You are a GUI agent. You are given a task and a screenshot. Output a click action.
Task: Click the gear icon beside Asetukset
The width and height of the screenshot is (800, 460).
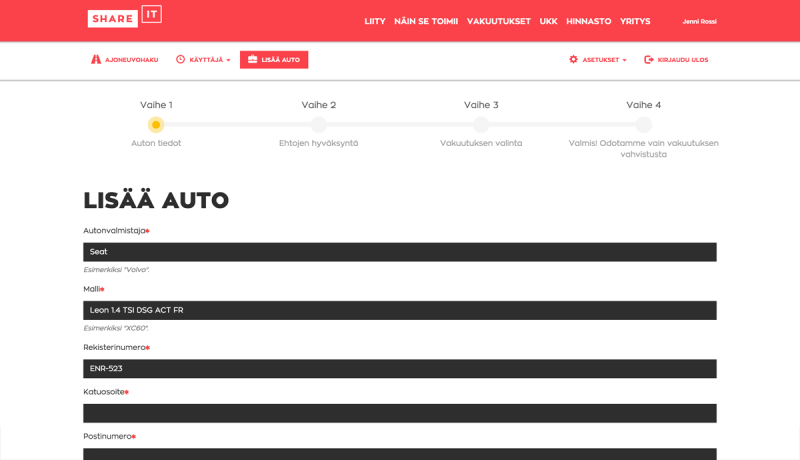[573, 60]
